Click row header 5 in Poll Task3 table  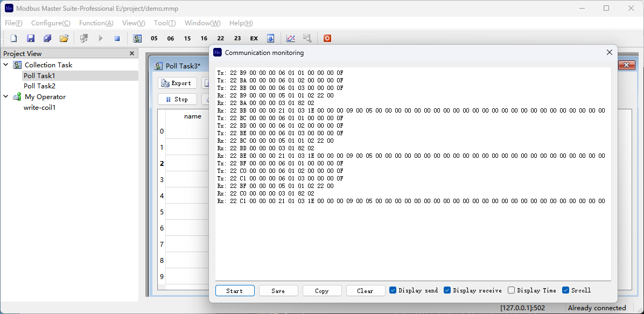point(162,212)
